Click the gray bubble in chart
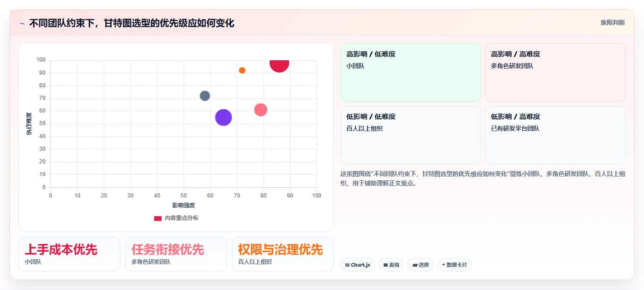Viewport: 644px width, 290px height. point(205,96)
